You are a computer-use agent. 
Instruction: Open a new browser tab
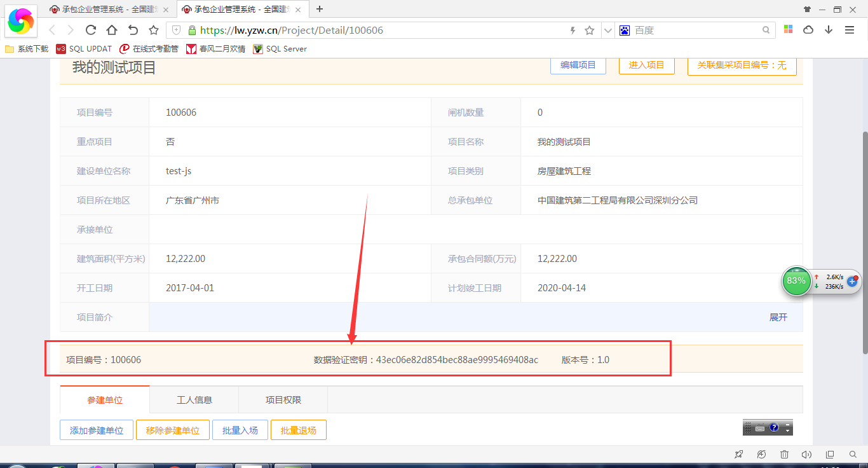pos(320,9)
